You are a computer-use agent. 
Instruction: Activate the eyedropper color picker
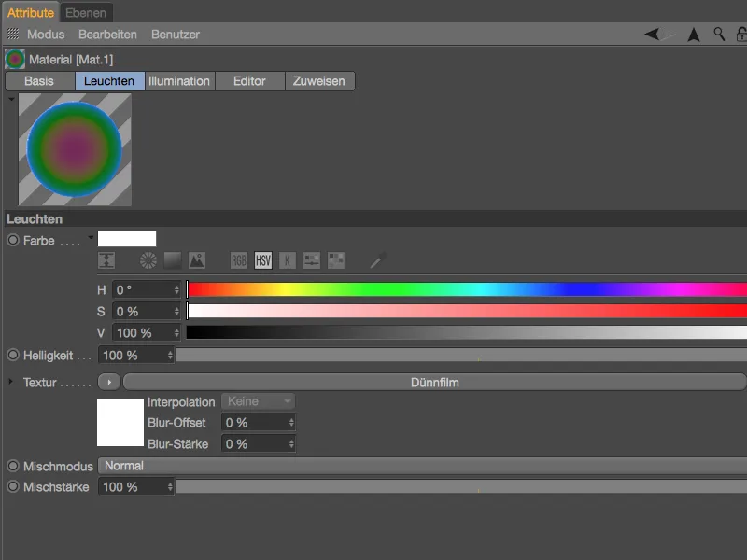[378, 260]
